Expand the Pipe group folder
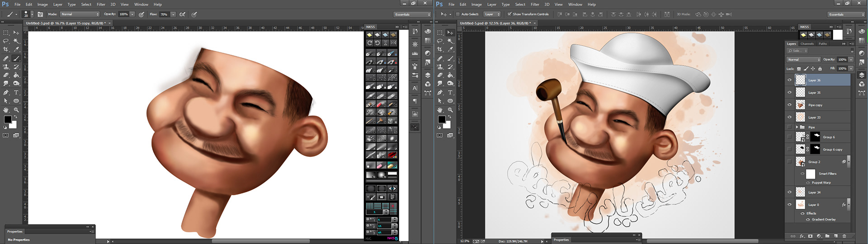 pos(797,127)
